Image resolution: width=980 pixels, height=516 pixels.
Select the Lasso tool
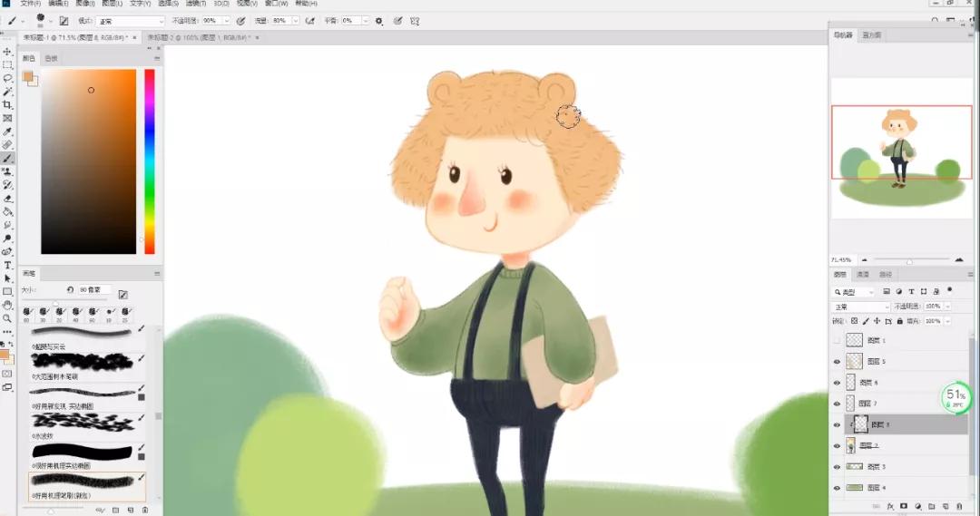tap(7, 78)
